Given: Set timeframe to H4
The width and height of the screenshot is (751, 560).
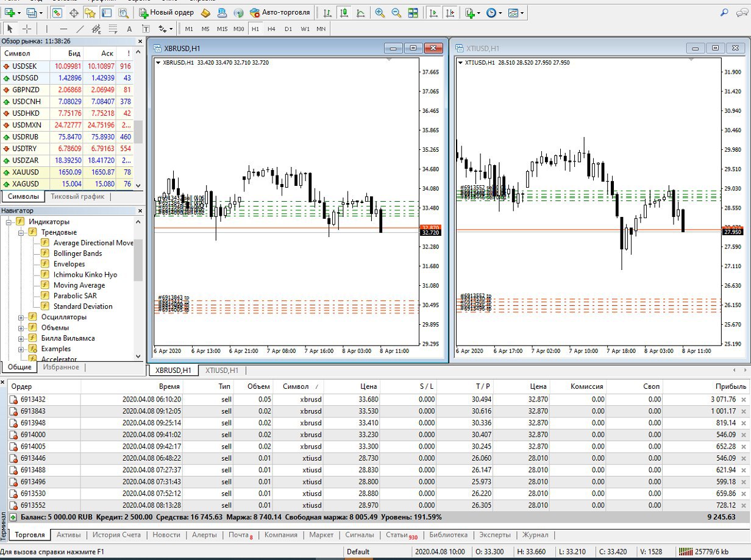Looking at the screenshot, I should click(271, 29).
